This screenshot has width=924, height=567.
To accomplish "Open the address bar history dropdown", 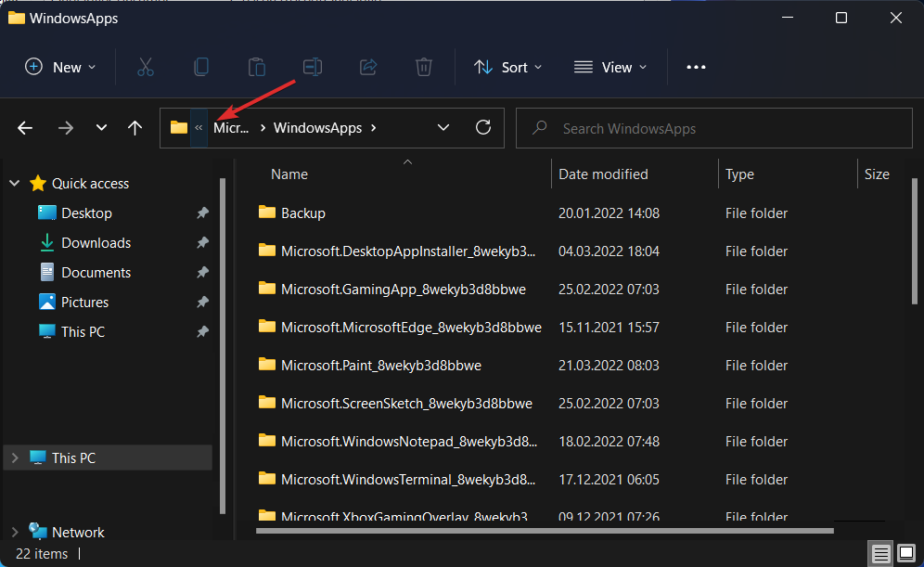I will pyautogui.click(x=443, y=127).
